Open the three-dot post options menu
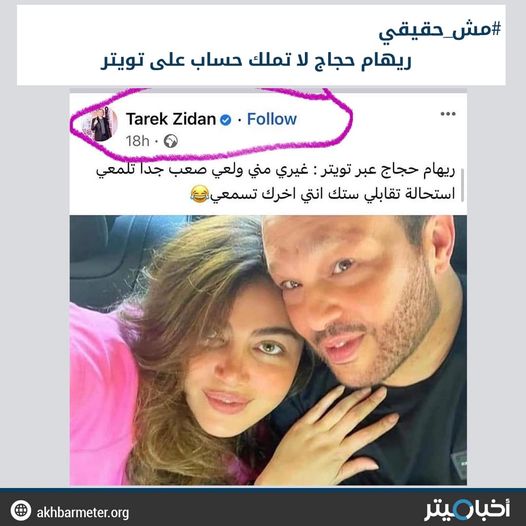 pyautogui.click(x=448, y=114)
